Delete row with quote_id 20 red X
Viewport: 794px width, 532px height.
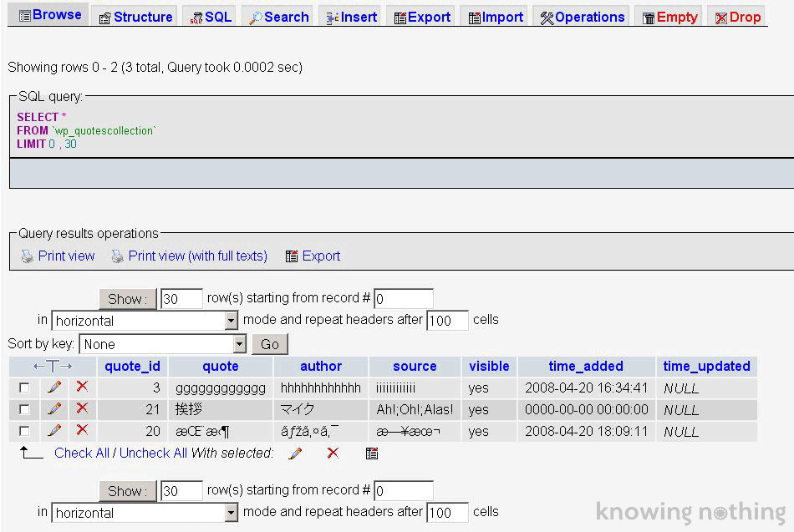point(82,430)
